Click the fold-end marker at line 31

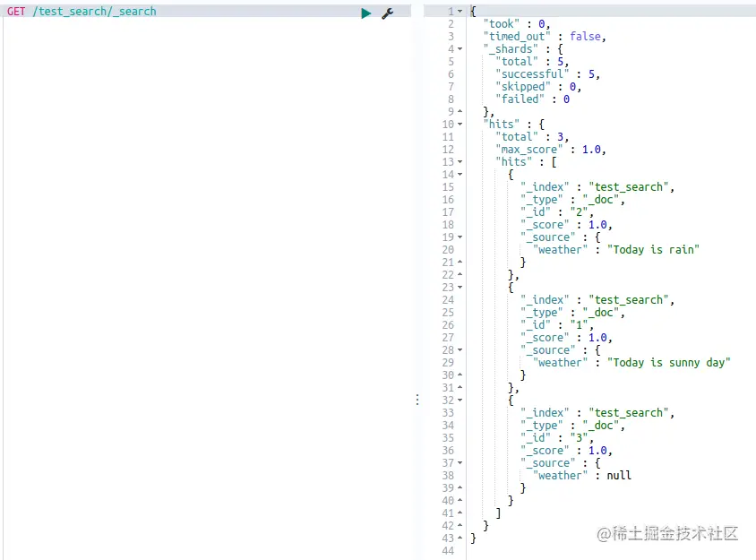[x=460, y=387]
